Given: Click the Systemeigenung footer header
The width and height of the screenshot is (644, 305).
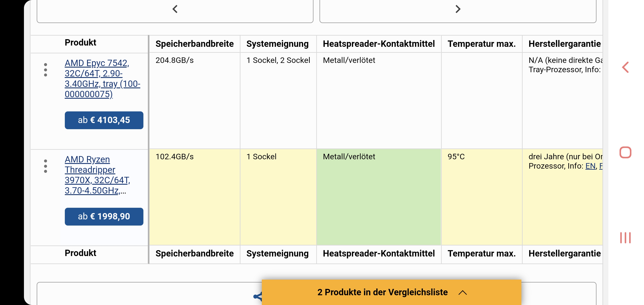Looking at the screenshot, I should tap(278, 254).
